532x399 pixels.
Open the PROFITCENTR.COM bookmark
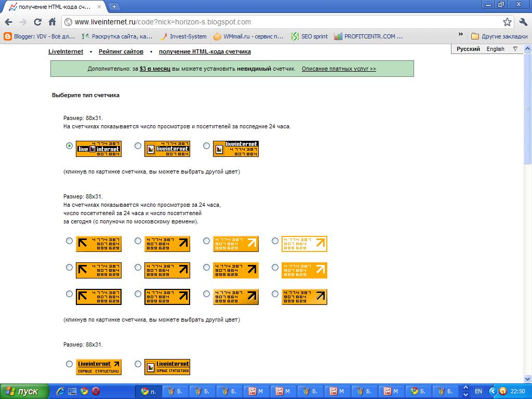point(368,36)
